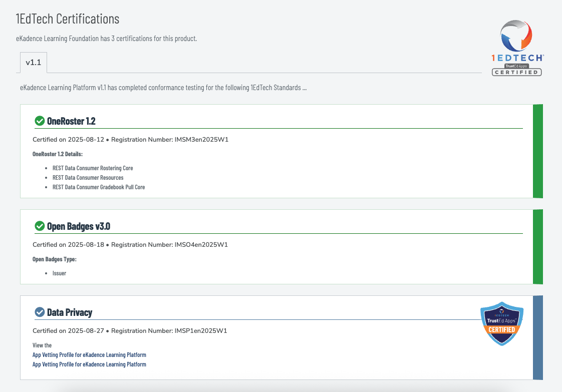
Task: Click the green checkmark beside Open Badges v3.0
Action: coord(40,226)
